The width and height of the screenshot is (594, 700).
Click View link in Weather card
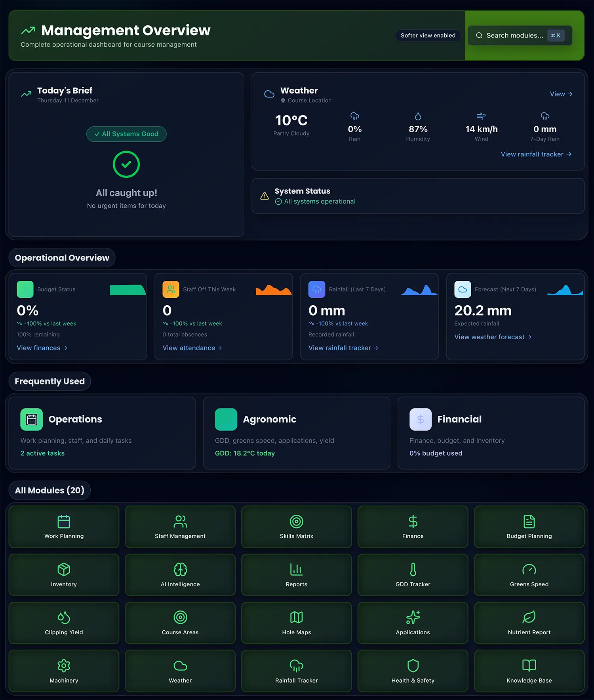point(561,94)
